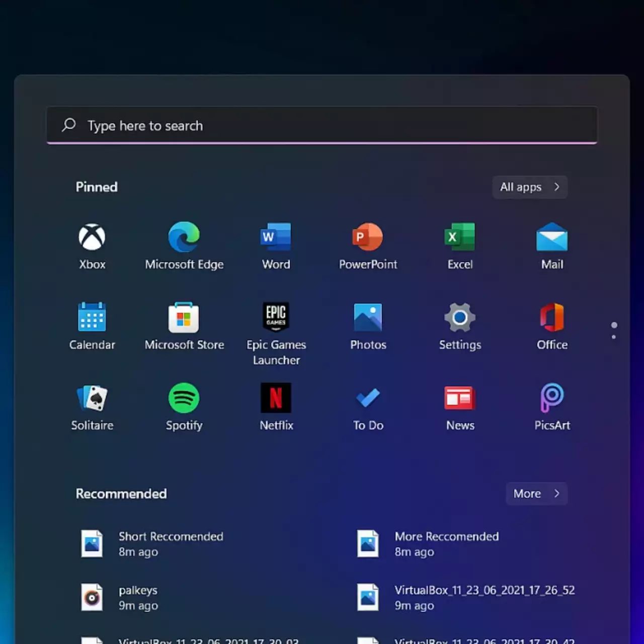
Task: Launch the Office app
Action: (552, 327)
